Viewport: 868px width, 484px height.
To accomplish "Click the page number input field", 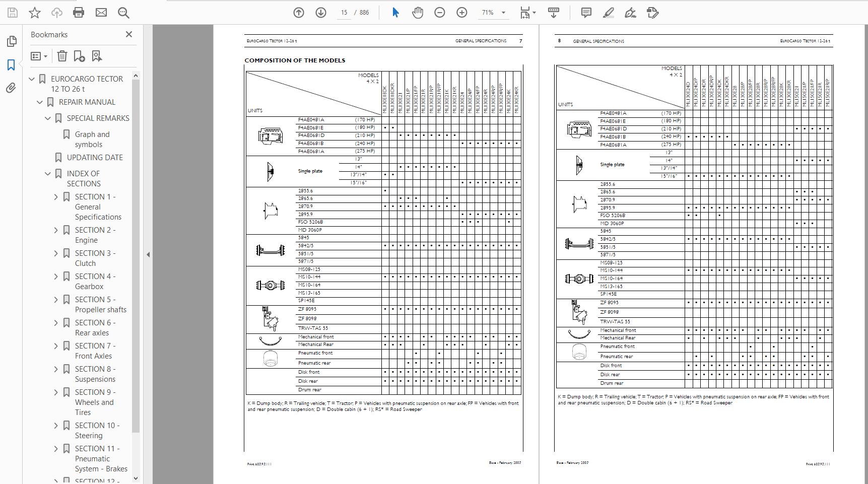I will [x=344, y=13].
